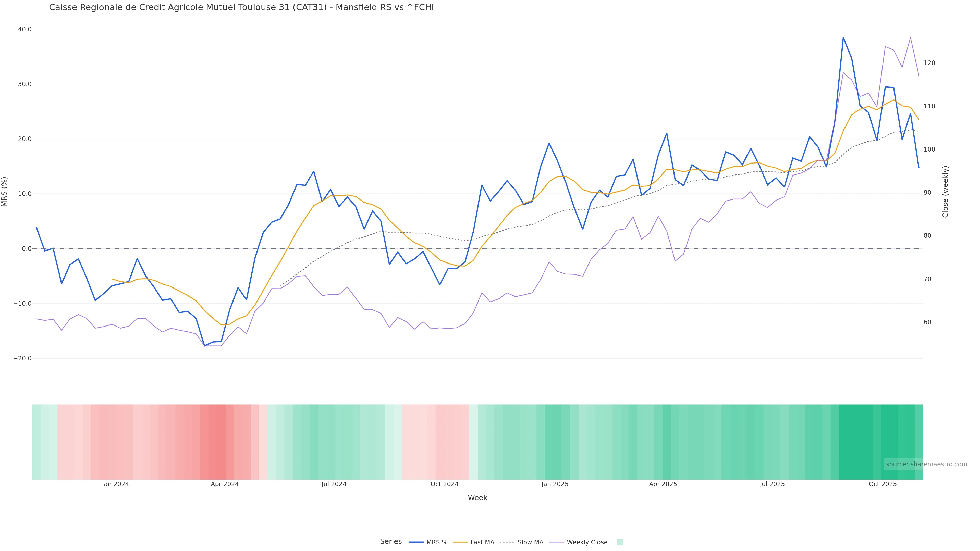Click the Week x-axis title

coord(477,498)
